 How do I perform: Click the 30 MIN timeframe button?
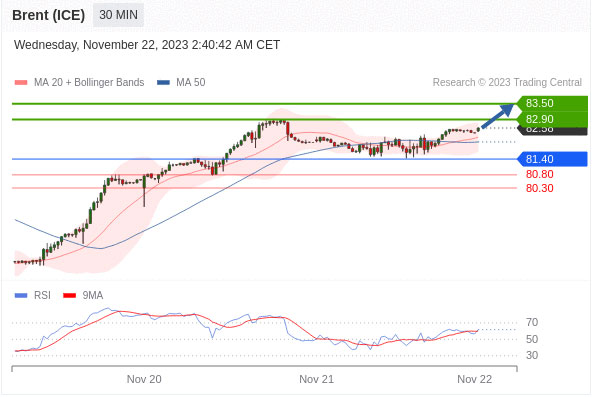click(x=118, y=15)
